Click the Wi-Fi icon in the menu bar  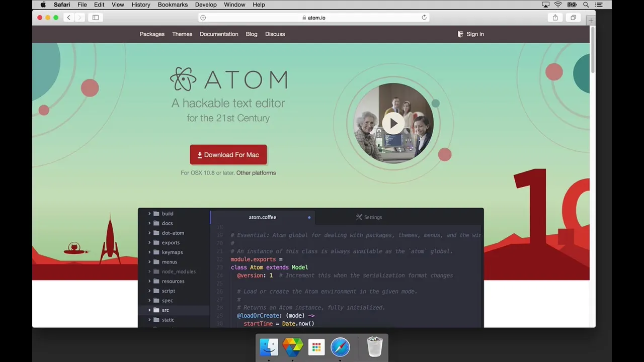click(x=558, y=5)
